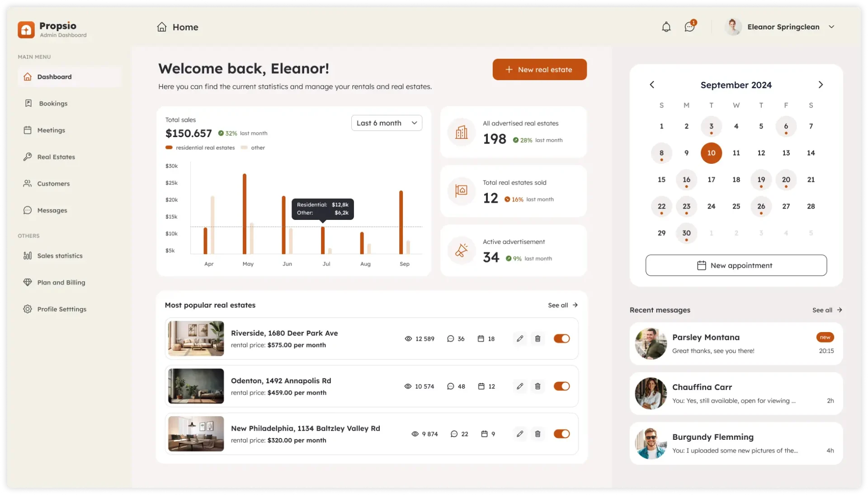This screenshot has width=868, height=495.
Task: Open chat icon with unread badge
Action: tap(689, 27)
